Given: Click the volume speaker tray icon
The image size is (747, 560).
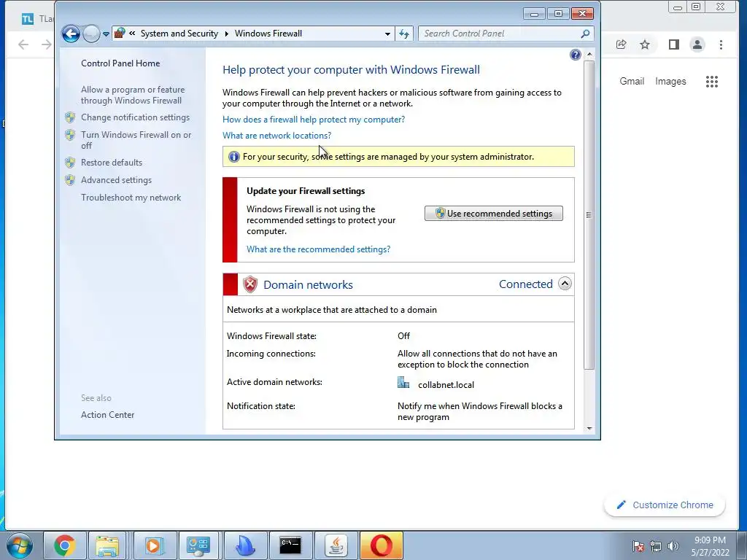Looking at the screenshot, I should click(673, 546).
